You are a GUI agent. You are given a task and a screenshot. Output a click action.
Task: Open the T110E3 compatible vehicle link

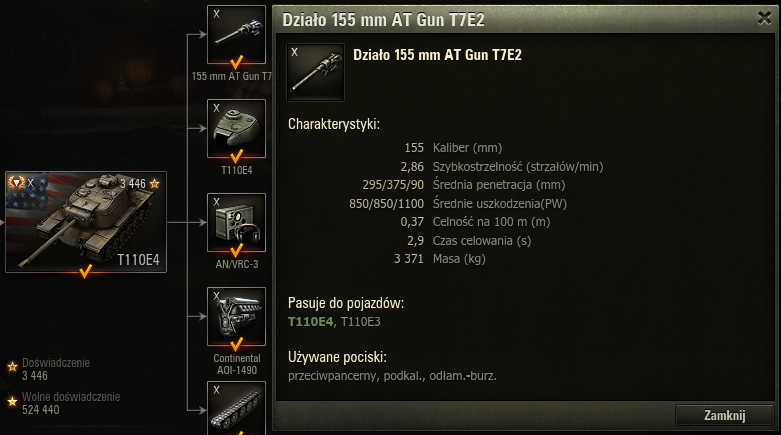point(361,322)
